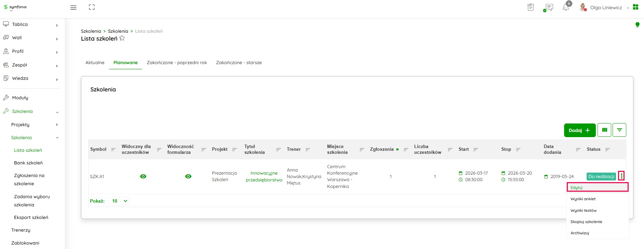Image resolution: width=644 pixels, height=249 pixels.
Task: Open the notifications bell icon
Action: coord(566,7)
